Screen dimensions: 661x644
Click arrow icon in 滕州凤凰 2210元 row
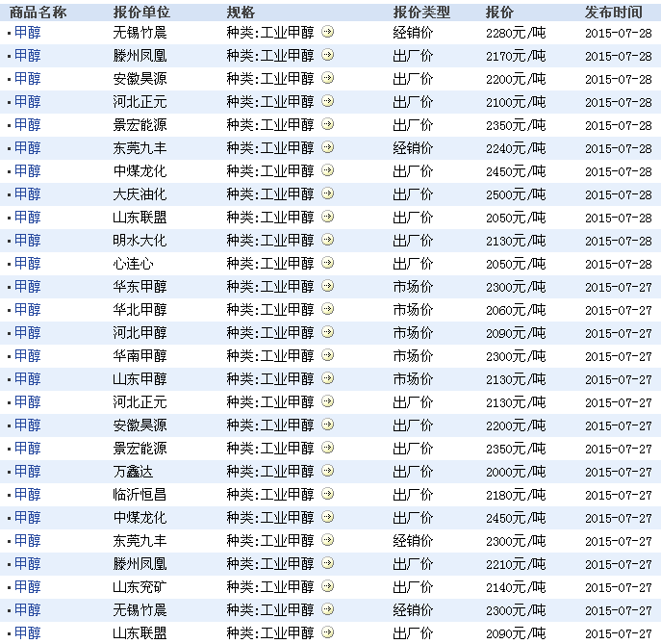point(327,562)
